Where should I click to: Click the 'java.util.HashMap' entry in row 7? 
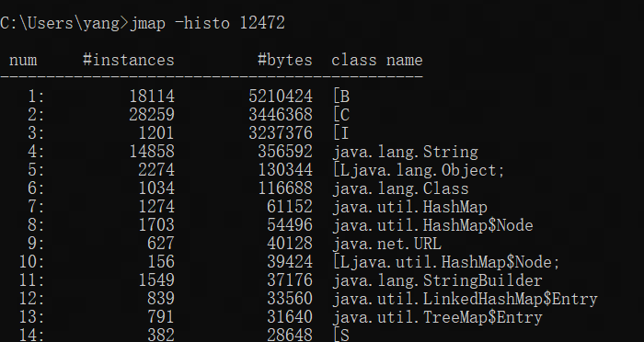[410, 207]
